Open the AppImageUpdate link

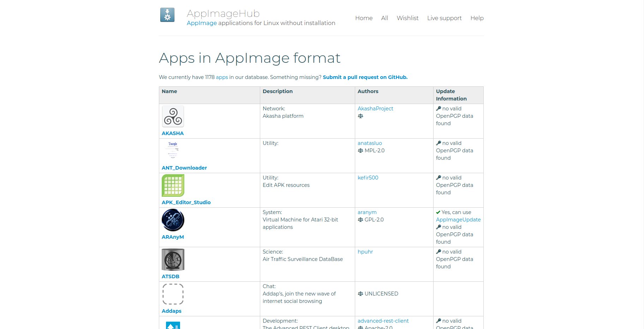[x=458, y=220]
